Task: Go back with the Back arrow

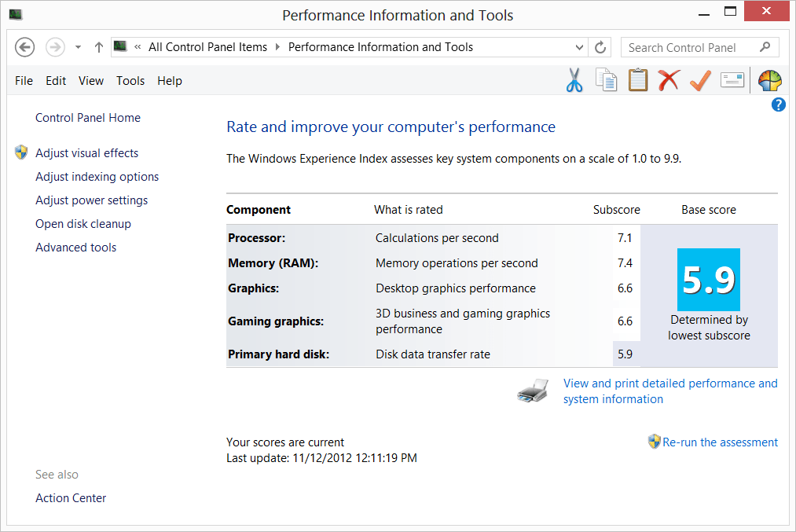Action: 24,47
